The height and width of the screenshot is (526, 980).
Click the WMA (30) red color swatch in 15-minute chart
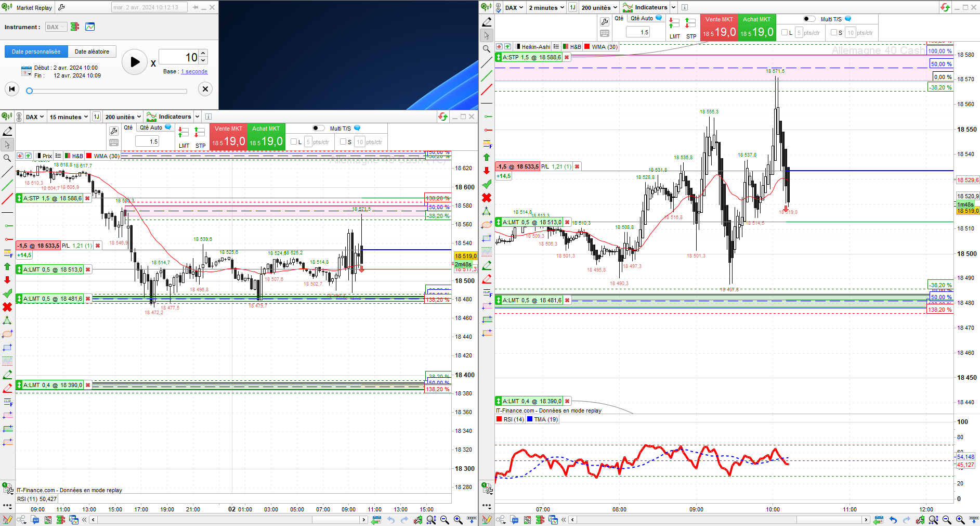(x=89, y=156)
